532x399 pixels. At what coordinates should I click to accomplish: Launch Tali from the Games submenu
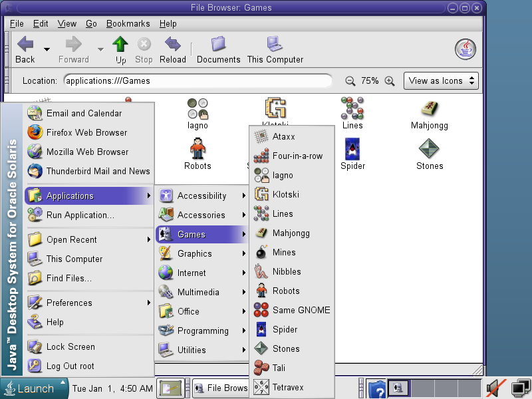click(x=291, y=368)
